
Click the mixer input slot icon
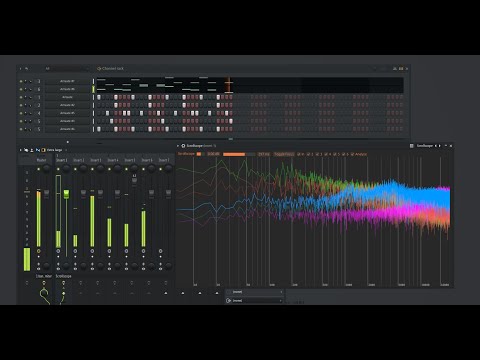click(229, 292)
